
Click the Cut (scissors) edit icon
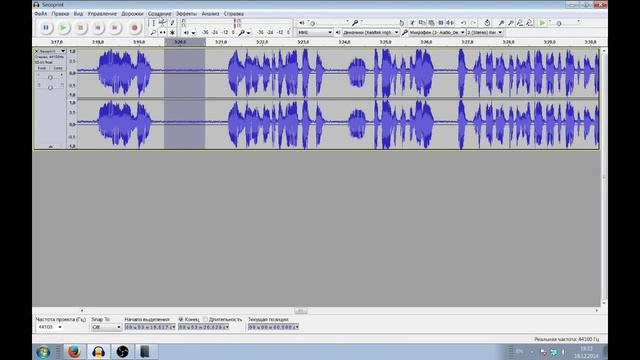412,23
